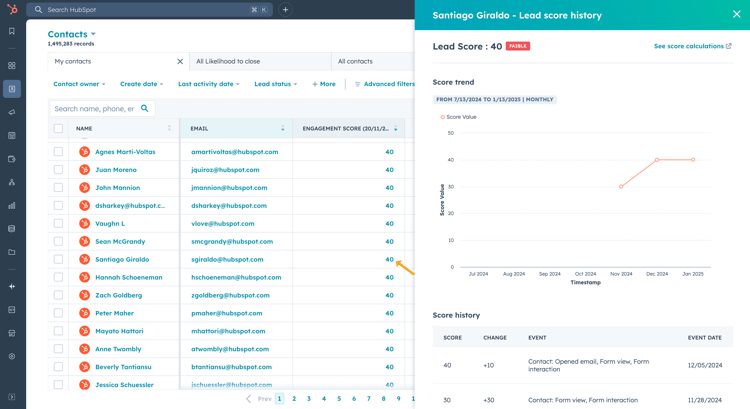Open the workspaces grid icon in sidebar
Screen dimensions: 750x409
(12, 66)
